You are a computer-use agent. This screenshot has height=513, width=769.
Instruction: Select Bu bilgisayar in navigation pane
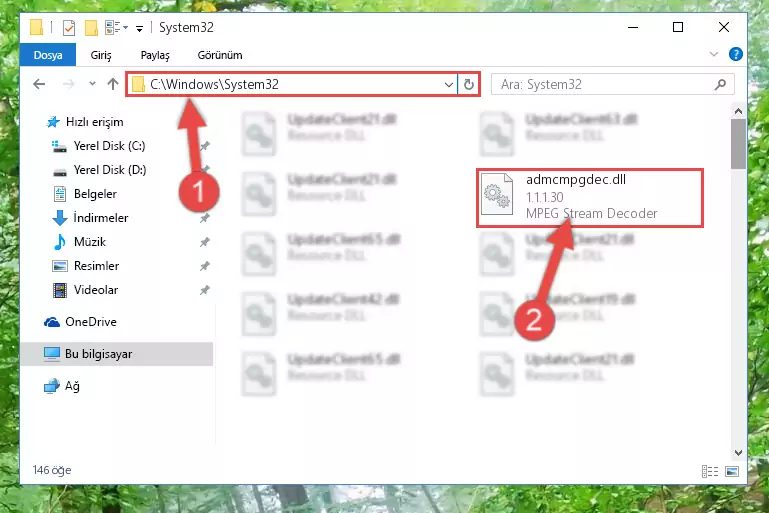(117, 354)
